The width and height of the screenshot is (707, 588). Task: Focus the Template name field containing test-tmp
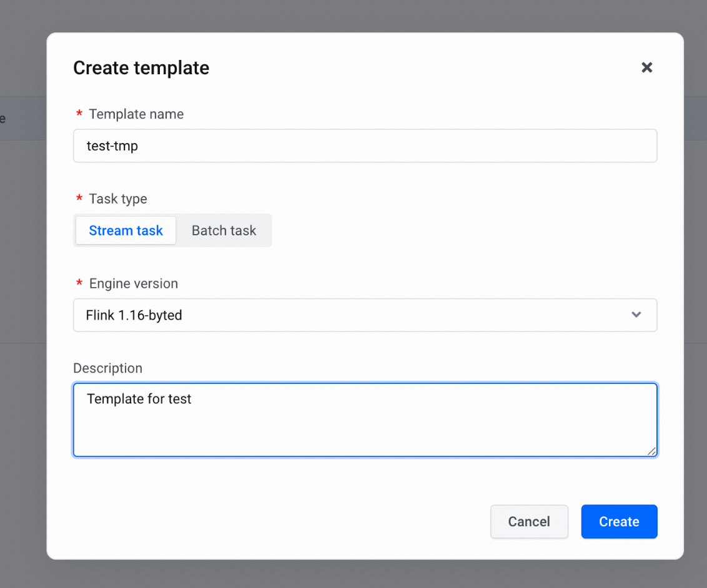365,145
